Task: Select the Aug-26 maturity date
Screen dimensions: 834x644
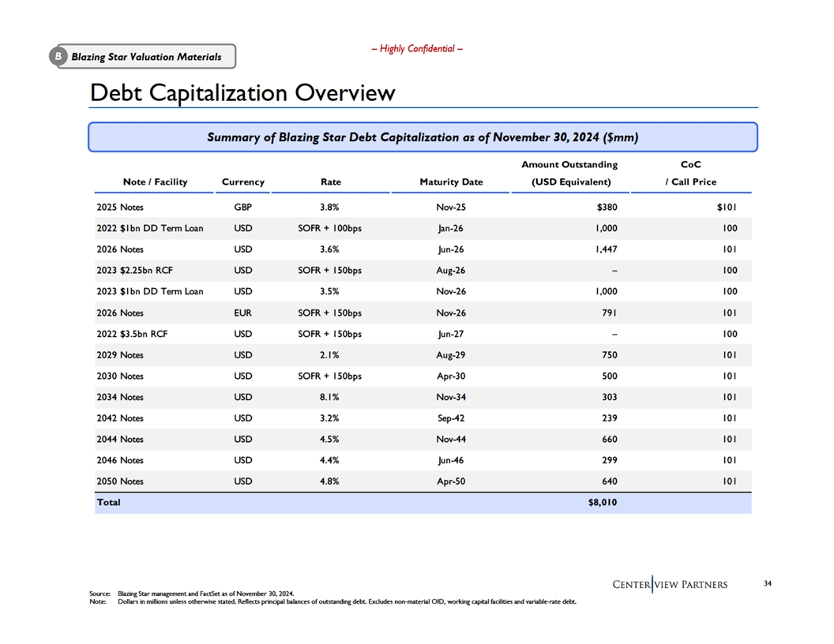Action: pos(451,271)
